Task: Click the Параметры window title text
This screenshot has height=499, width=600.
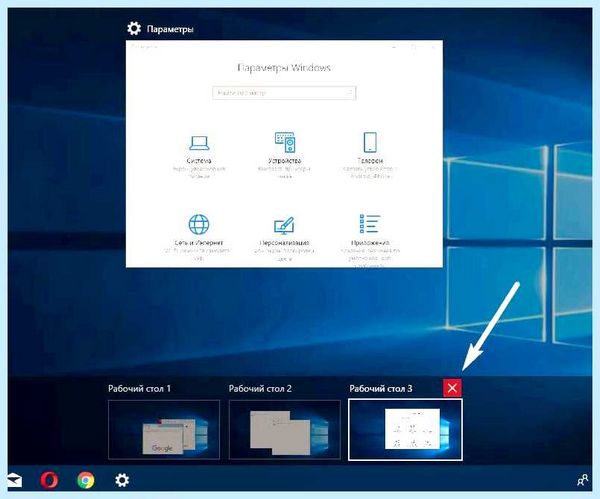Action: point(170,29)
